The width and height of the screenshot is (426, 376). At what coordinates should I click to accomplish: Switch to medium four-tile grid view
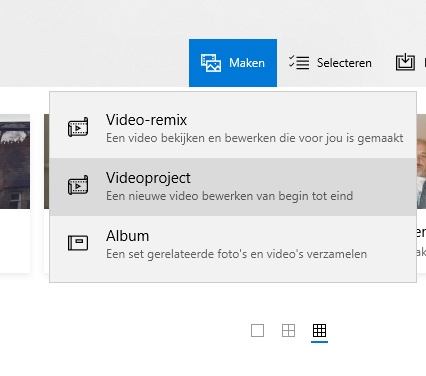click(x=288, y=331)
